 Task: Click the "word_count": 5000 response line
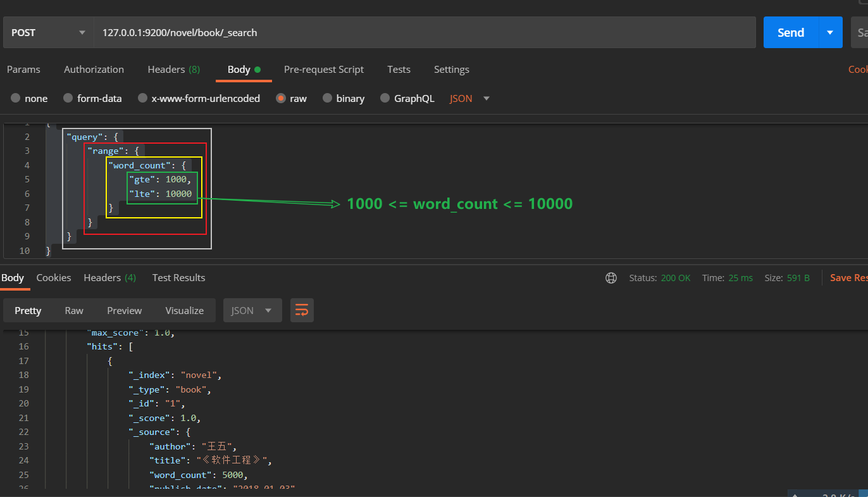click(199, 475)
